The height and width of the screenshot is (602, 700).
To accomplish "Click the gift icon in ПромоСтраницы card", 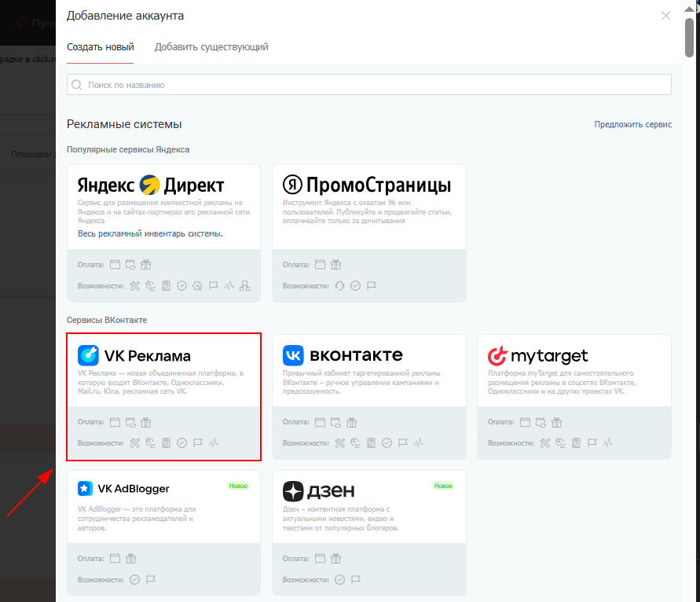I will 335,264.
